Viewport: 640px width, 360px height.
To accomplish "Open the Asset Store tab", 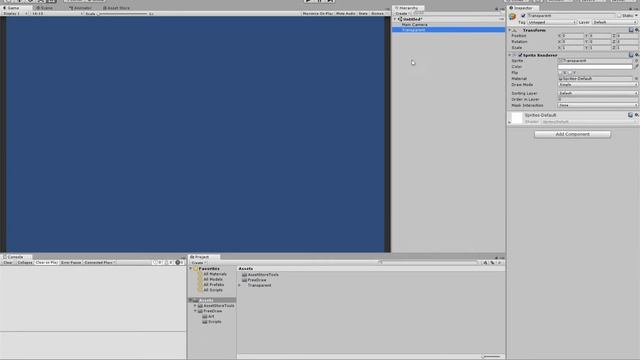I will [x=117, y=8].
